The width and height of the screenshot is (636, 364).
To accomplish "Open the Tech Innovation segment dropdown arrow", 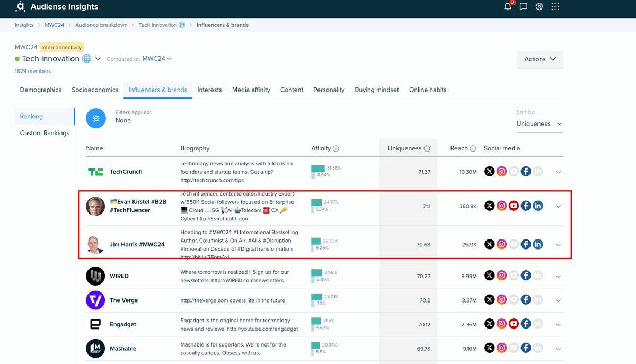I will 98,59.
